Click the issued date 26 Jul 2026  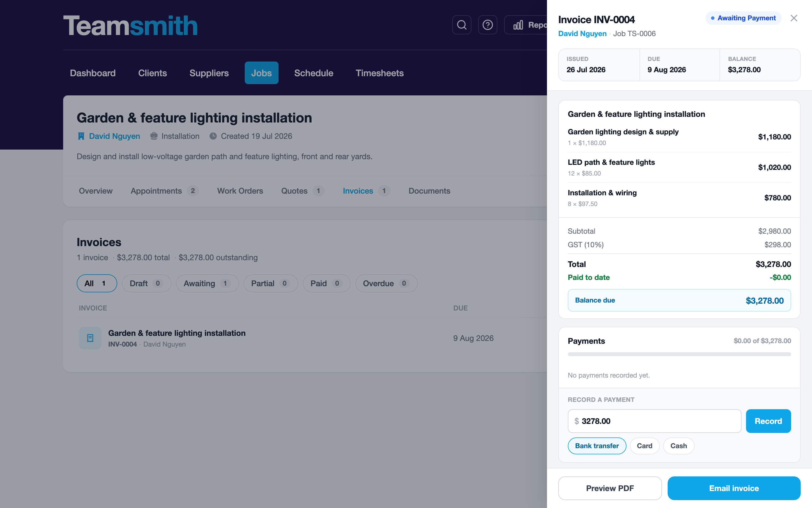click(586, 69)
